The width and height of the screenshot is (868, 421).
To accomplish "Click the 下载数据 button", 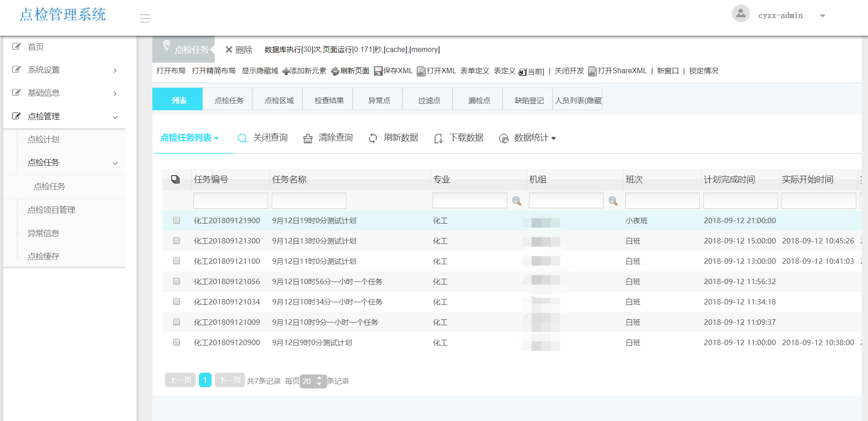I will pyautogui.click(x=459, y=138).
